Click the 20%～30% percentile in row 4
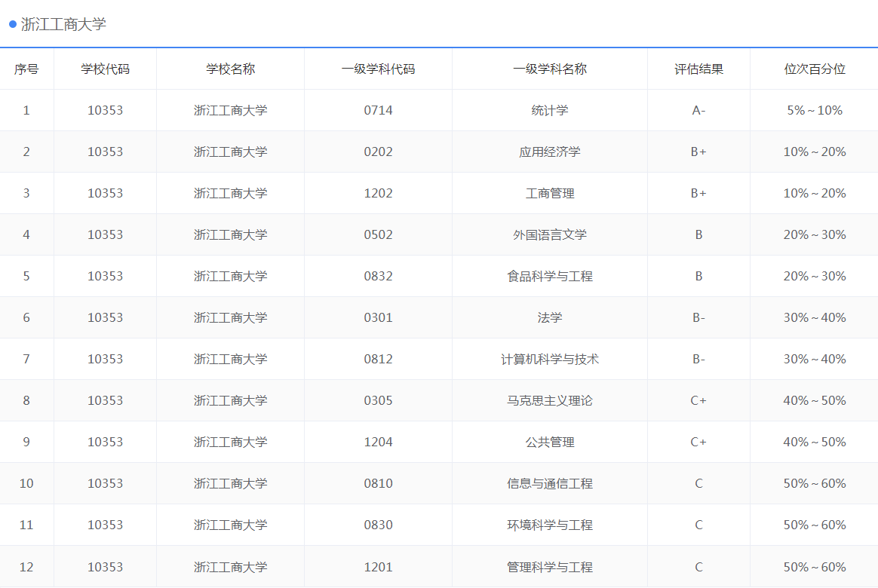Screen dimensions: 878x588 coord(815,234)
